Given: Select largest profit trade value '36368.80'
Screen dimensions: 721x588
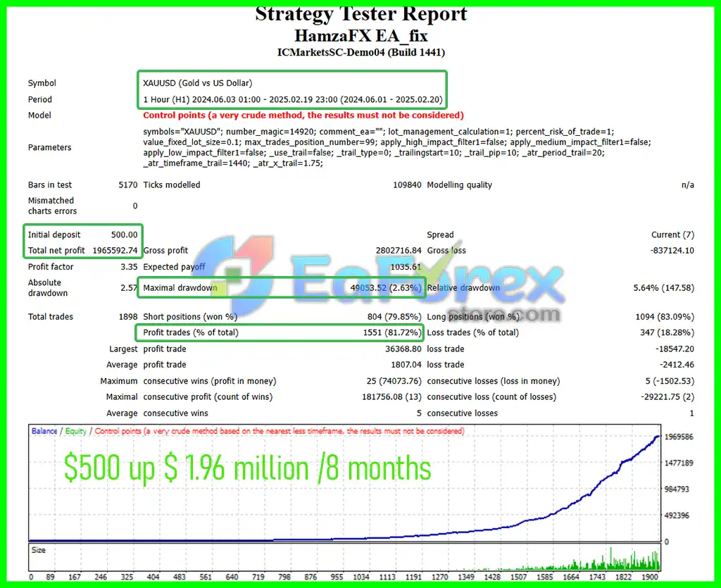Looking at the screenshot, I should (x=403, y=349).
